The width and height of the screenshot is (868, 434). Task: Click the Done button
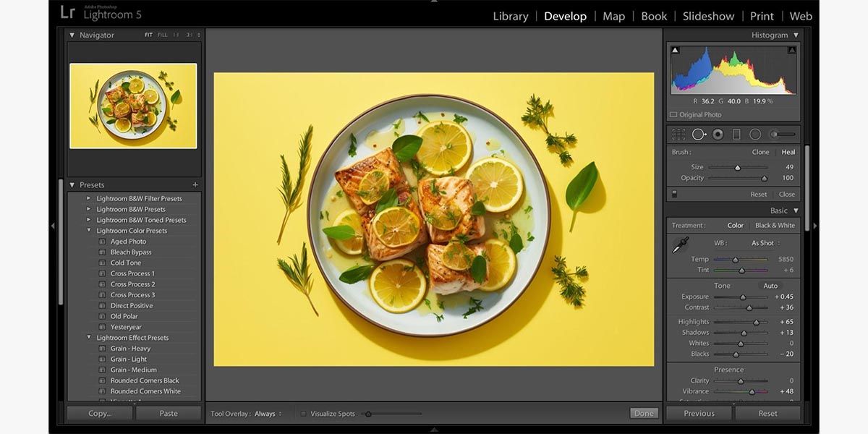coord(643,414)
